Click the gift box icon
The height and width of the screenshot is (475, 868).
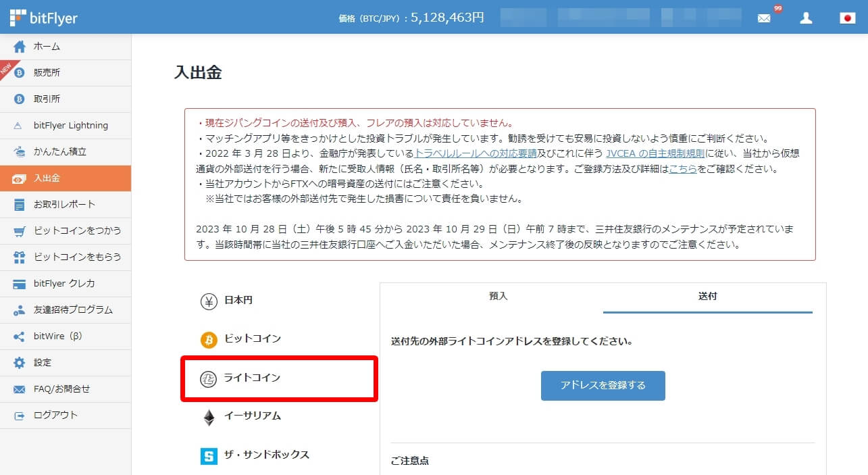20,257
